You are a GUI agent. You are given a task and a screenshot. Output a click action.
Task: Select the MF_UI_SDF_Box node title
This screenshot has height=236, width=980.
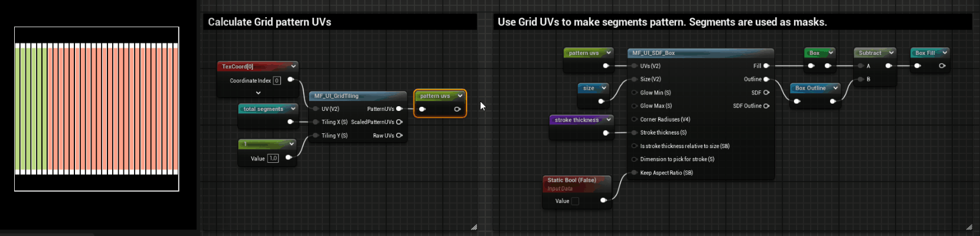coord(654,53)
